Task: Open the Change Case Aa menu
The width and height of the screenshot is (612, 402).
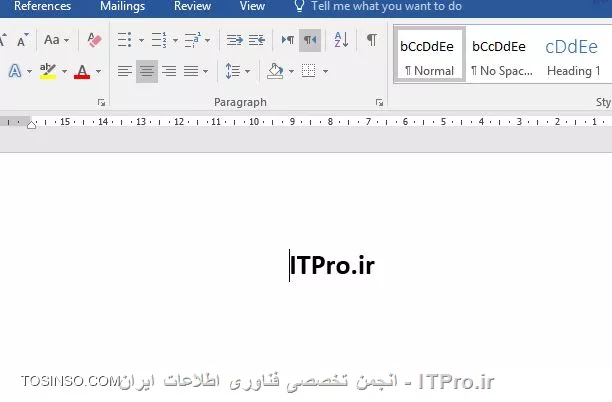Action: [56, 40]
